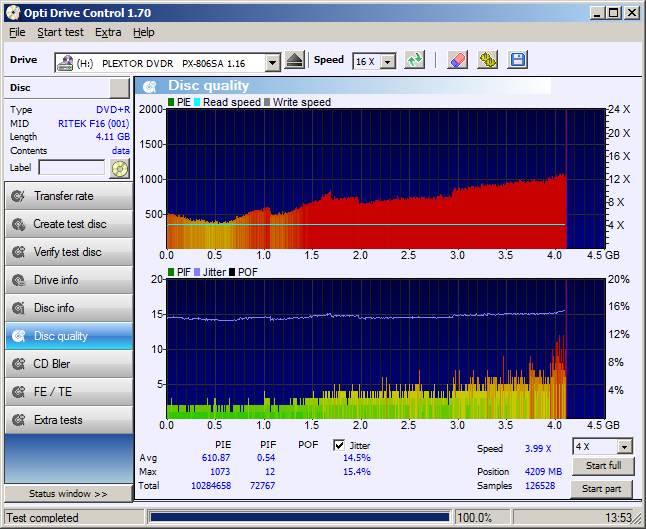Open the Help menu
This screenshot has height=529, width=646.
coord(144,32)
